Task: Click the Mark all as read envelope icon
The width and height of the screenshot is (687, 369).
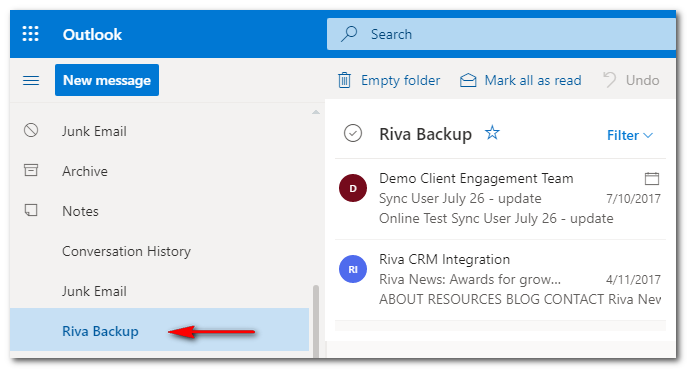Action: point(468,80)
